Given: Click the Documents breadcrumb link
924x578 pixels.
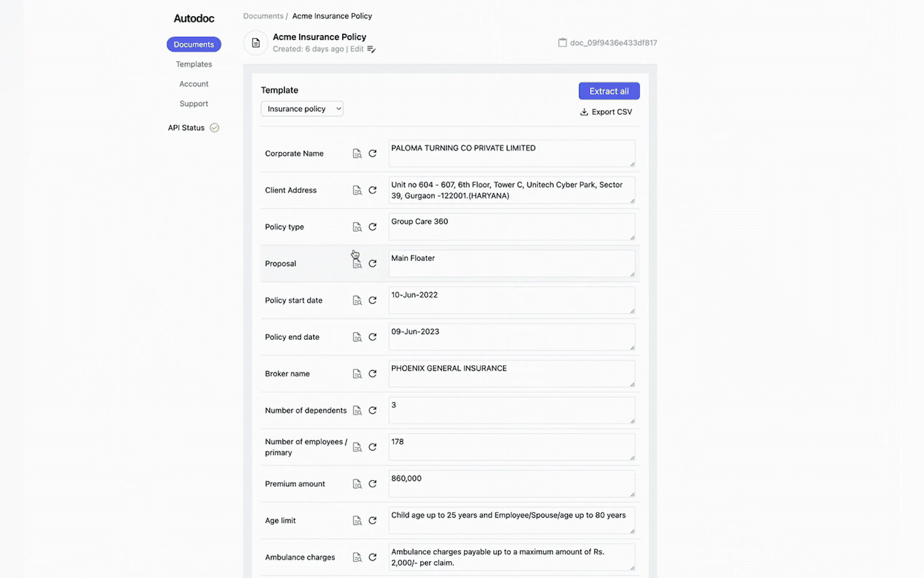Looking at the screenshot, I should (x=263, y=16).
